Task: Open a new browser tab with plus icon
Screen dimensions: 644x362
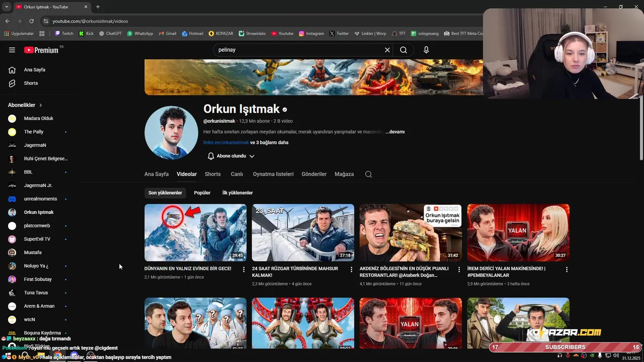Action: [x=98, y=7]
